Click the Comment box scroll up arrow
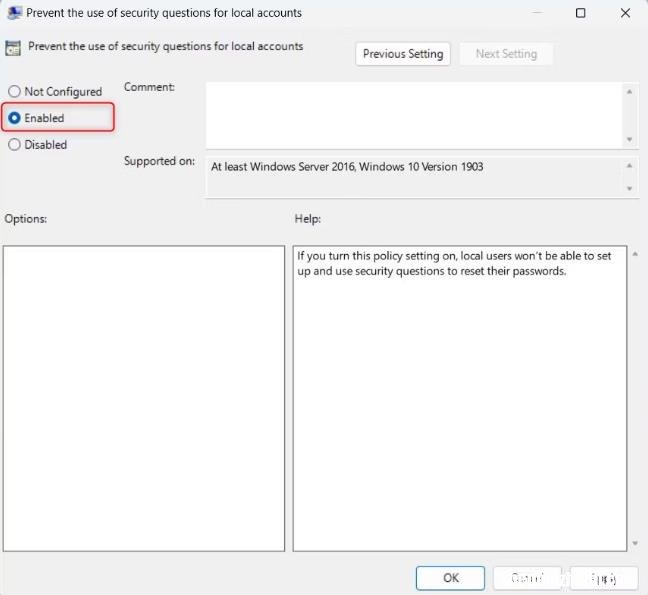The height and width of the screenshot is (595, 648). tap(629, 92)
